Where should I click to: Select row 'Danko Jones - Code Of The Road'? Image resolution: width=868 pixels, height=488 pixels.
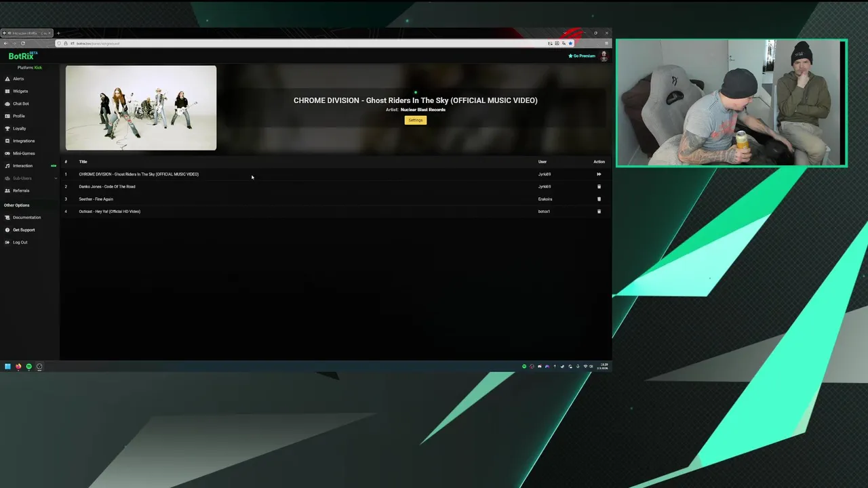click(x=336, y=186)
